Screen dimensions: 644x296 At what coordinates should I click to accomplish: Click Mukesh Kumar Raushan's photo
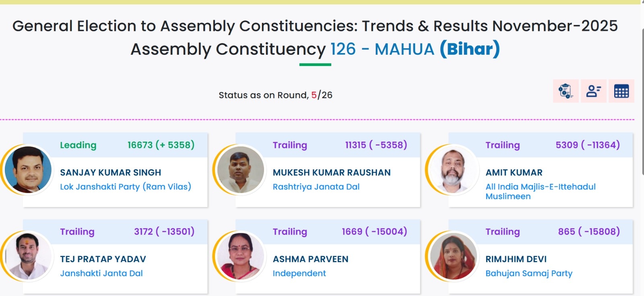pyautogui.click(x=241, y=170)
